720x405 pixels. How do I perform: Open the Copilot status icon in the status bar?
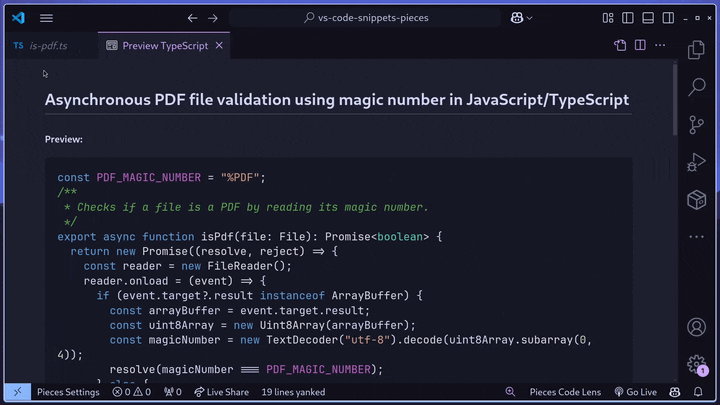(x=675, y=392)
